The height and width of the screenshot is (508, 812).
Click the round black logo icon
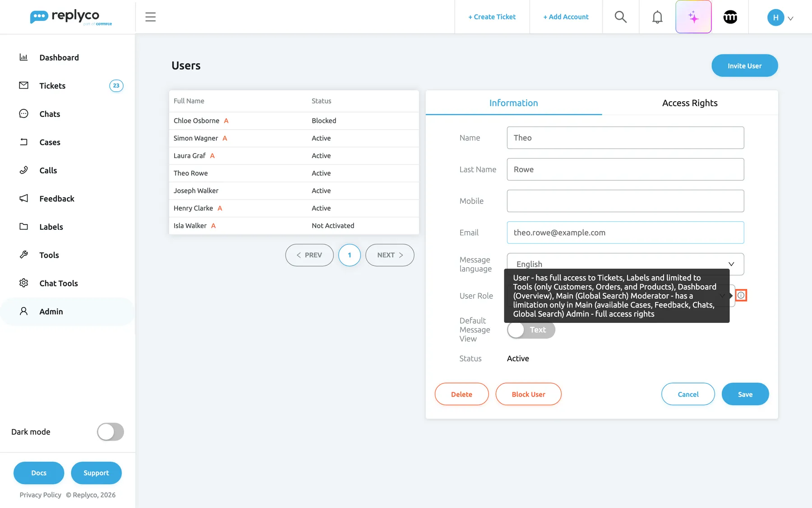(x=730, y=17)
